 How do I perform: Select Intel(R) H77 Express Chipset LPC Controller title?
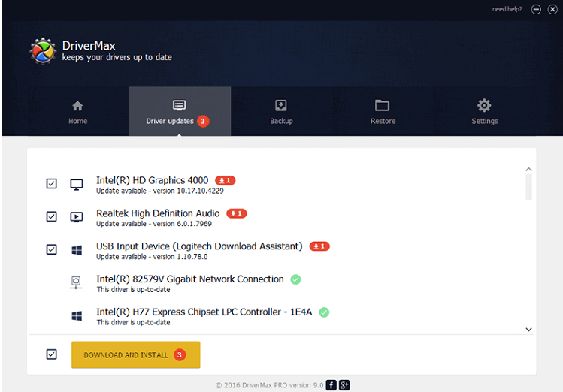204,312
